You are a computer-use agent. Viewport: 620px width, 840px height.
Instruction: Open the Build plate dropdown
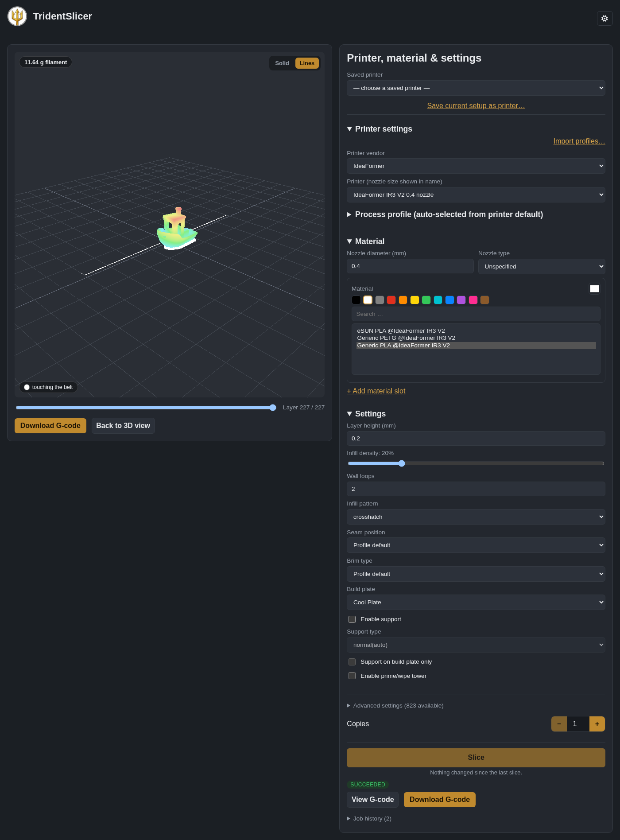476,602
